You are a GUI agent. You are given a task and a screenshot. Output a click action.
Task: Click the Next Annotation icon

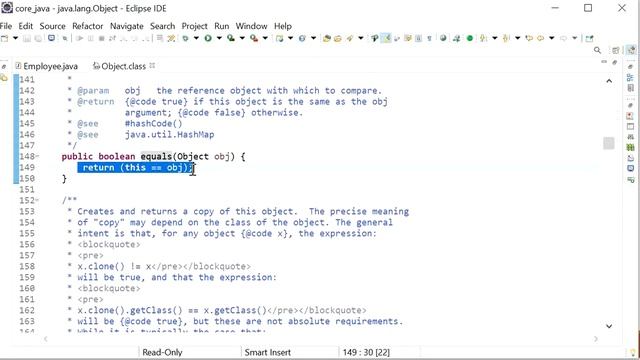[483, 38]
